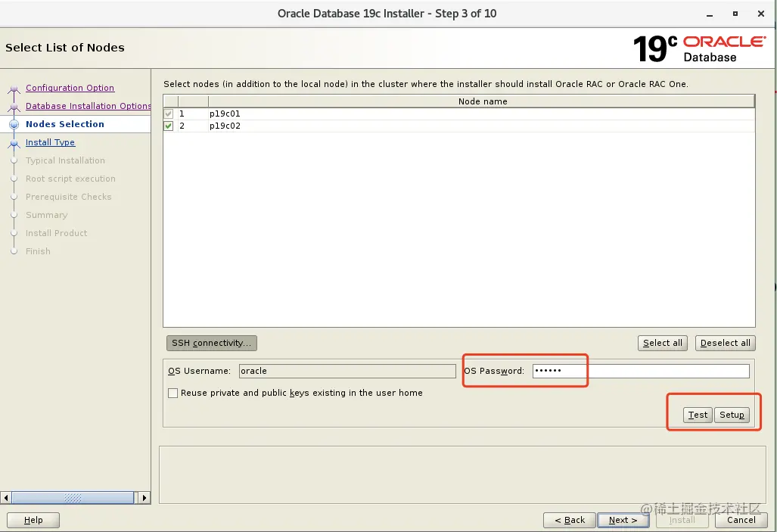This screenshot has height=532, width=777.
Task: Click the Install Type step marker icon
Action: tap(14, 144)
